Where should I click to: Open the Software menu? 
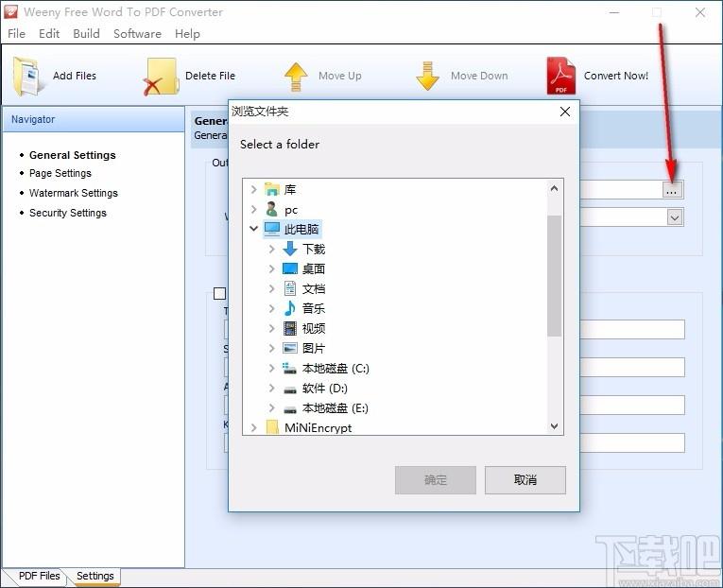click(x=137, y=34)
